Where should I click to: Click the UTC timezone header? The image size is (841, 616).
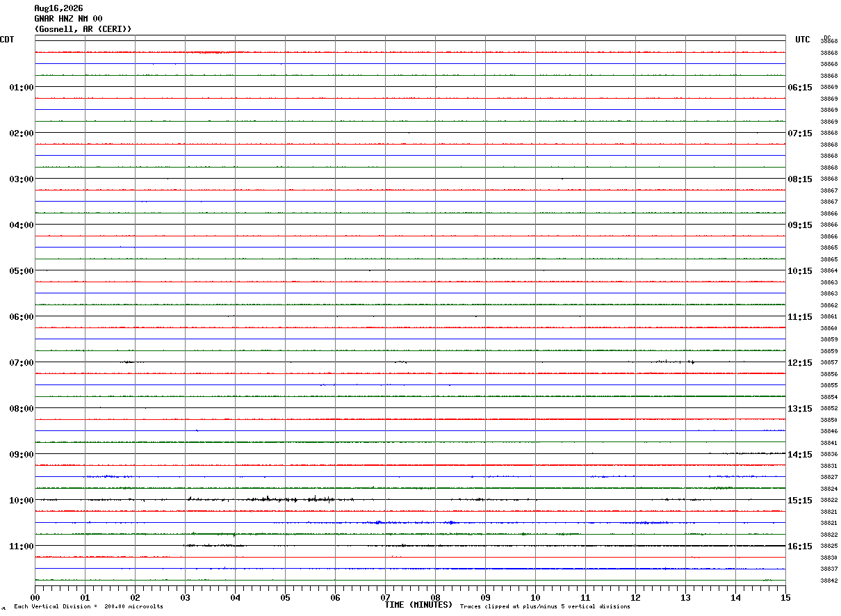pos(803,40)
